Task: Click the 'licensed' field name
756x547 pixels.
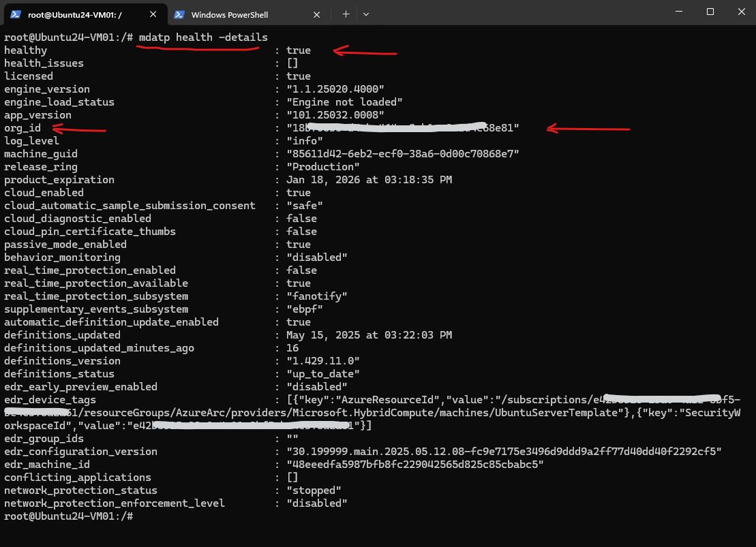Action: point(29,76)
